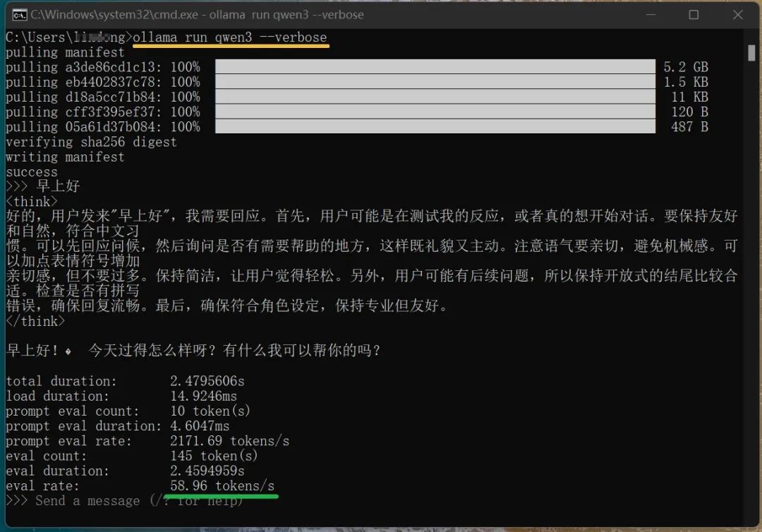Click 'pulling 05a61d37b084: 100%' text
Viewport: 762px width, 532px height.
103,127
